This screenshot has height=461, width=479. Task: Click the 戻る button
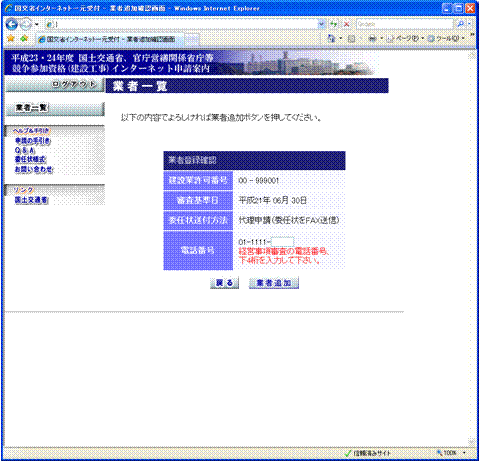point(224,283)
